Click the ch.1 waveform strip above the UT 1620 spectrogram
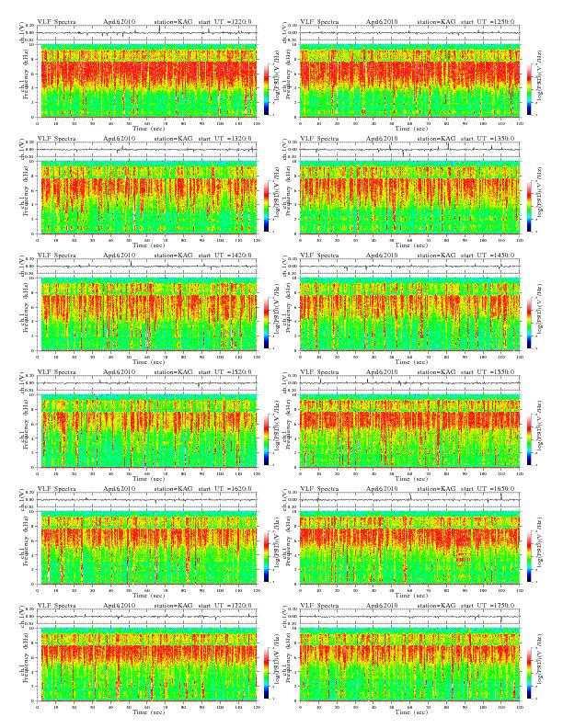The image size is (563, 728). coord(147,499)
